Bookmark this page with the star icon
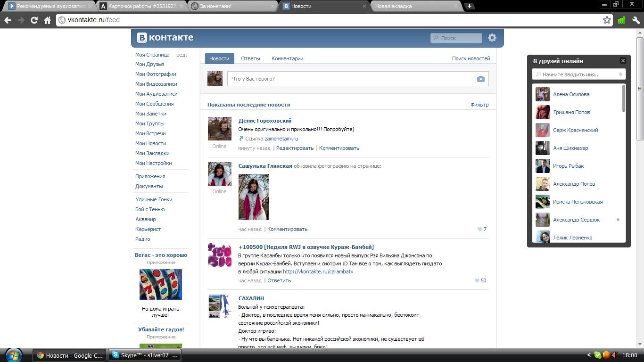This screenshot has width=644, height=362. pyautogui.click(x=607, y=20)
